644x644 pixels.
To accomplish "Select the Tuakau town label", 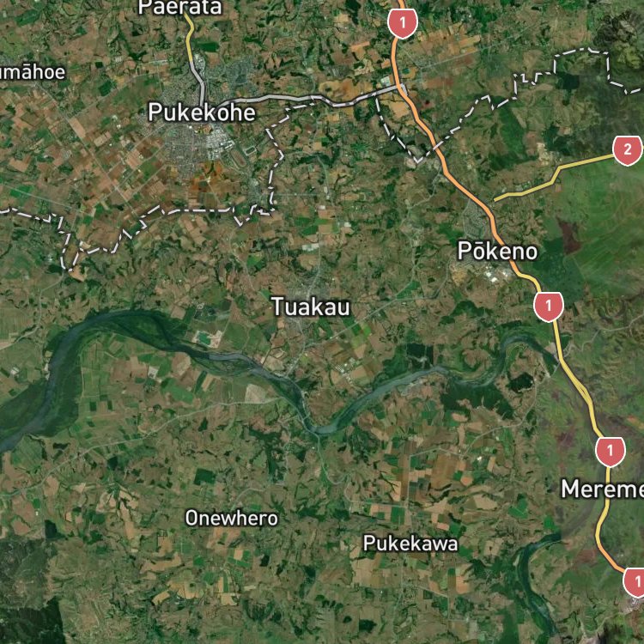I will tap(311, 307).
